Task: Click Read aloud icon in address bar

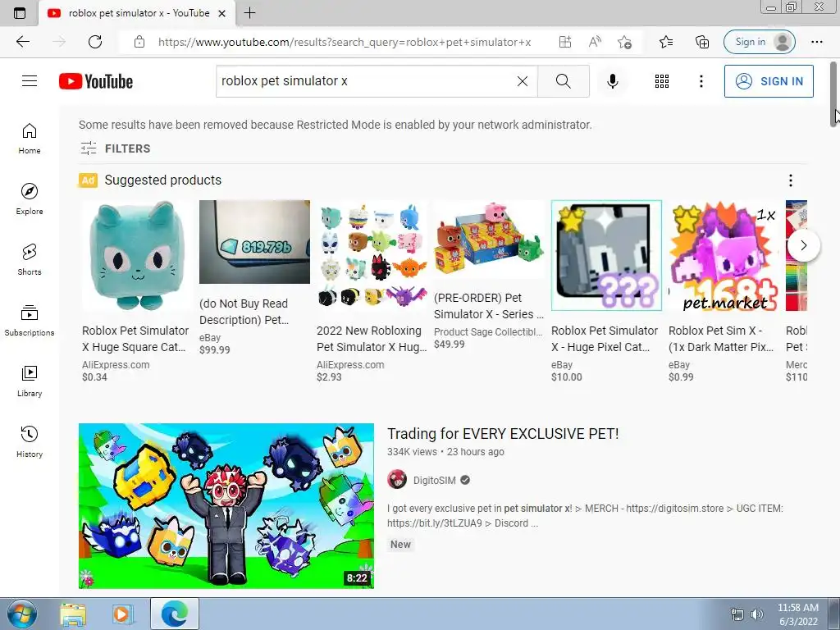Action: pyautogui.click(x=595, y=42)
